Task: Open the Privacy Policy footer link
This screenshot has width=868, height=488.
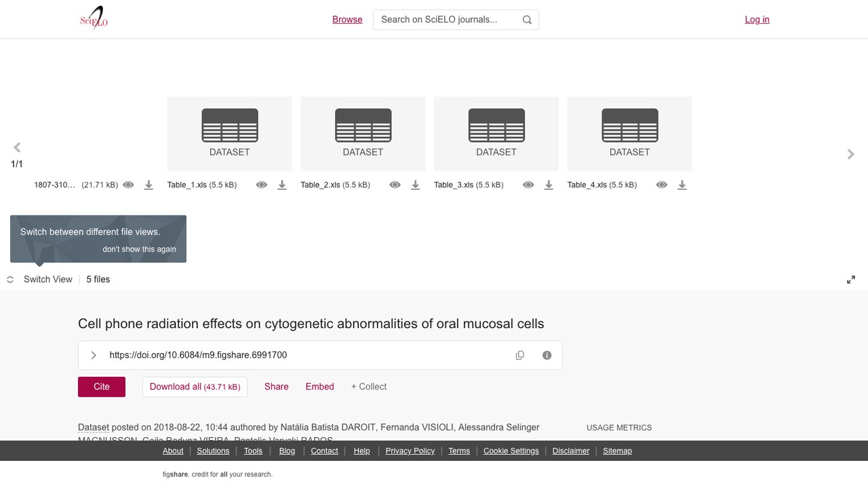Action: click(x=410, y=451)
